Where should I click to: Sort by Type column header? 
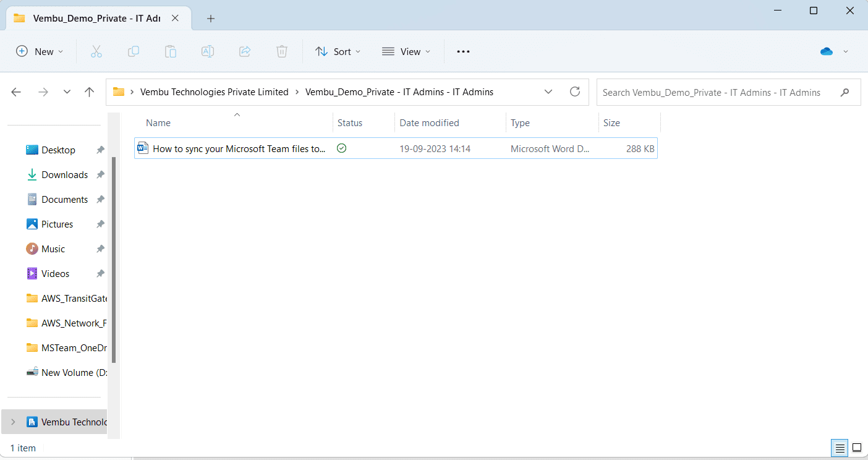[x=520, y=123]
